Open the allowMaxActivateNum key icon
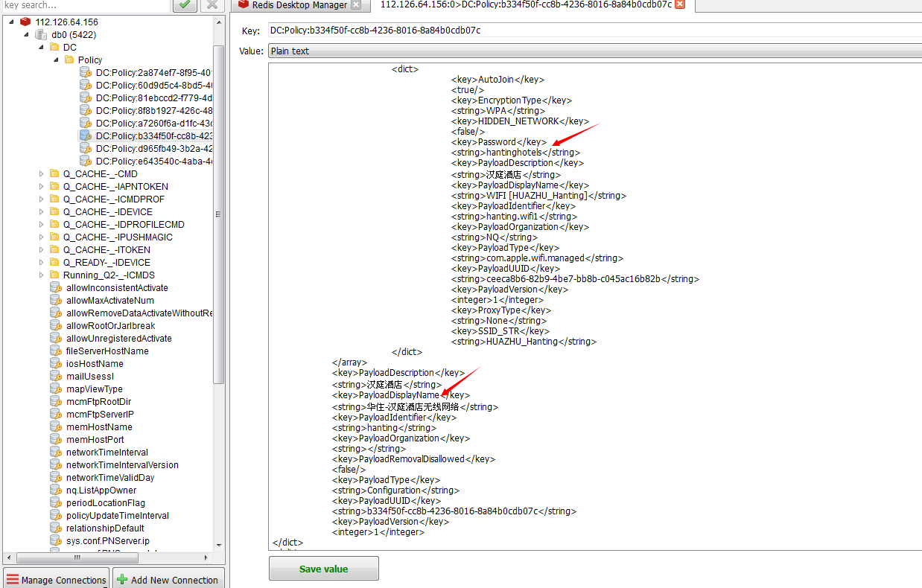 pos(55,300)
